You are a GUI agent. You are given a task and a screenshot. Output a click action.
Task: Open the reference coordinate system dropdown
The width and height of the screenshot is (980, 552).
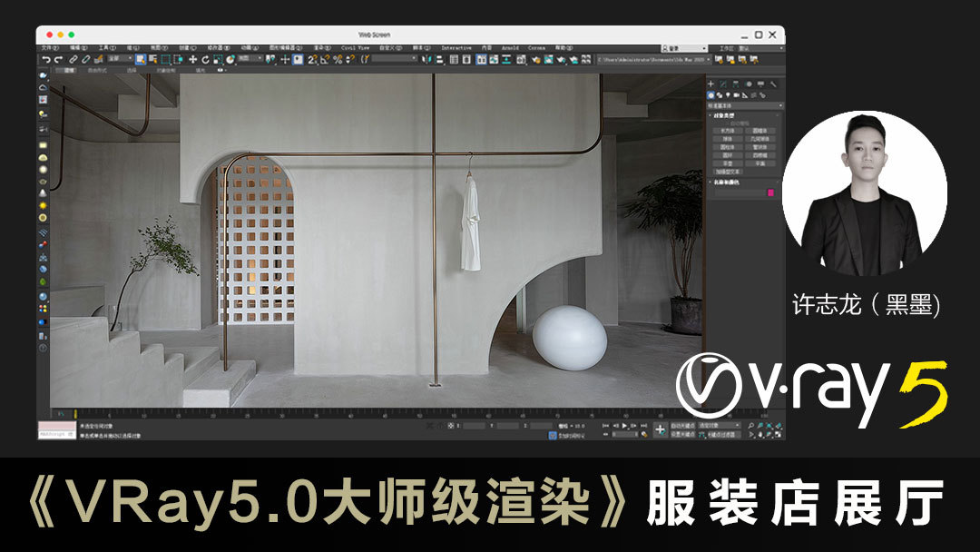tap(250, 59)
